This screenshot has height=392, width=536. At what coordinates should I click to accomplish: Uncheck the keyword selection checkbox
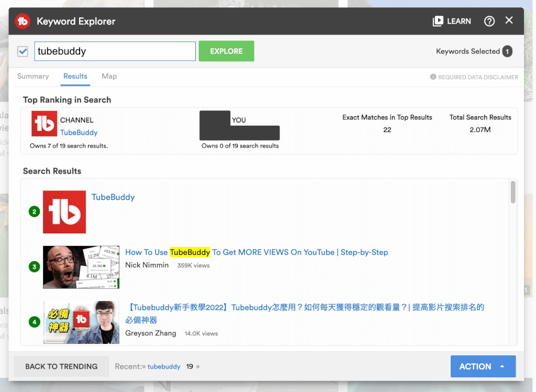click(23, 51)
